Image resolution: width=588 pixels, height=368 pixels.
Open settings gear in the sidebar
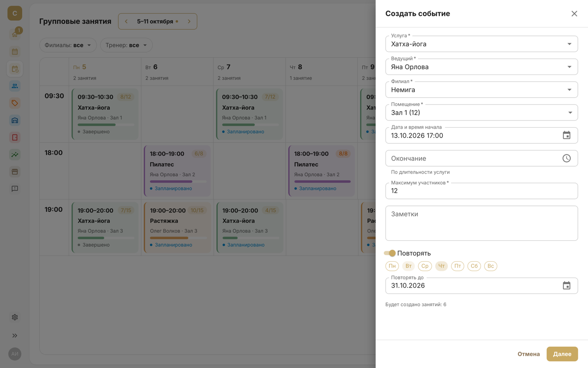point(15,317)
